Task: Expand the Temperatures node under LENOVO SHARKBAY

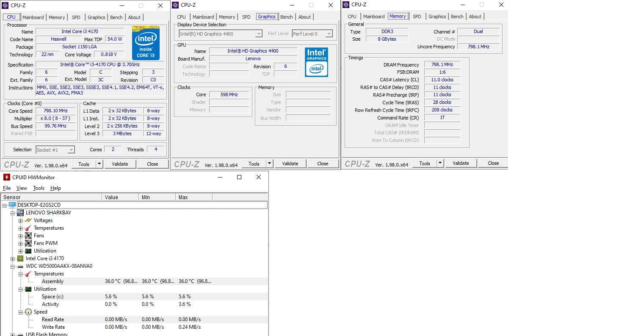Action: pyautogui.click(x=20, y=228)
